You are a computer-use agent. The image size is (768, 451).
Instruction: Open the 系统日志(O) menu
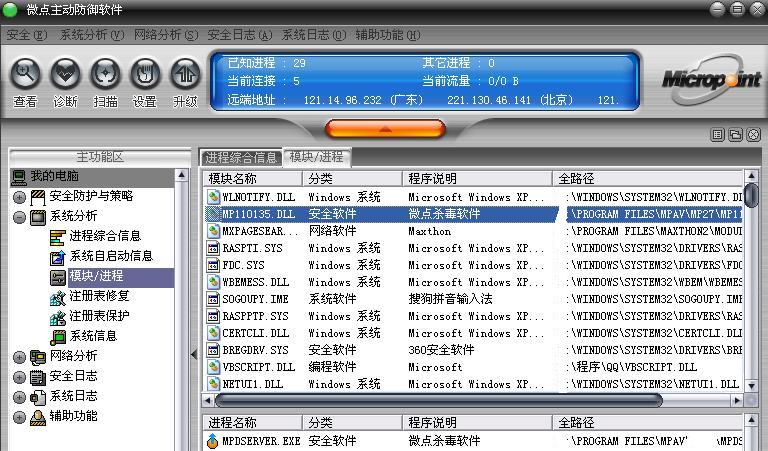click(314, 35)
